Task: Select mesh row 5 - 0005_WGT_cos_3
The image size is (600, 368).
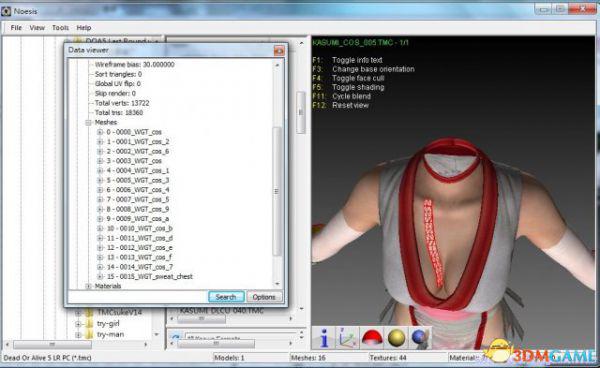Action: pyautogui.click(x=138, y=180)
